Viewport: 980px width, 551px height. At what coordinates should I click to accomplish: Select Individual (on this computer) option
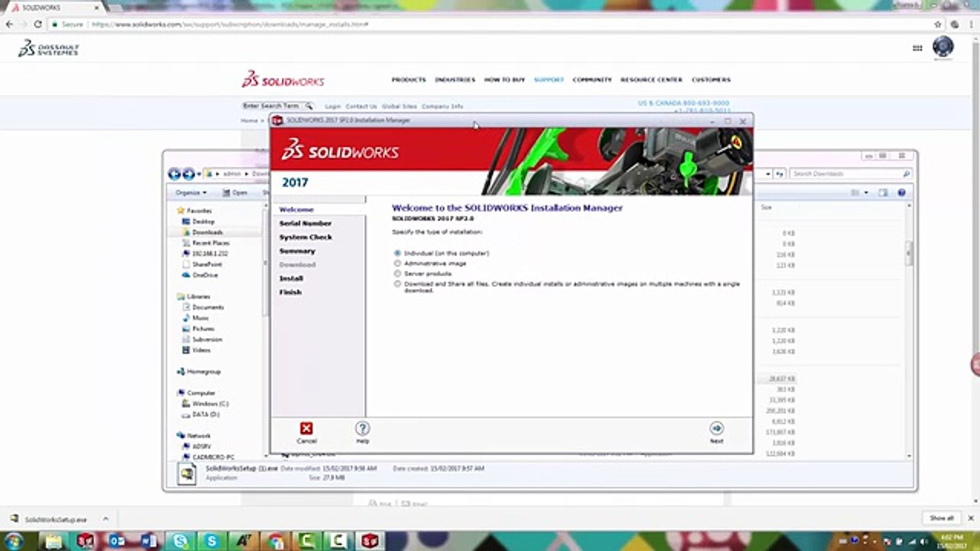[x=398, y=253]
